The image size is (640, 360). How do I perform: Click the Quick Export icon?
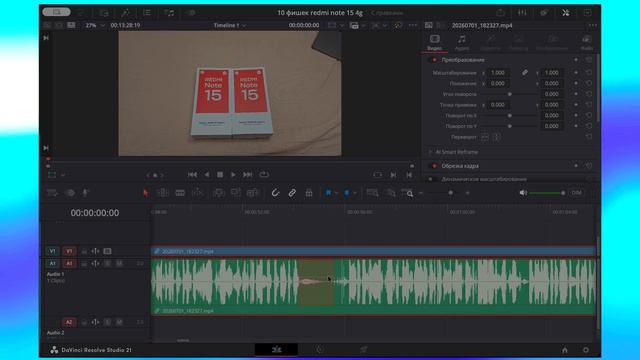coord(500,13)
